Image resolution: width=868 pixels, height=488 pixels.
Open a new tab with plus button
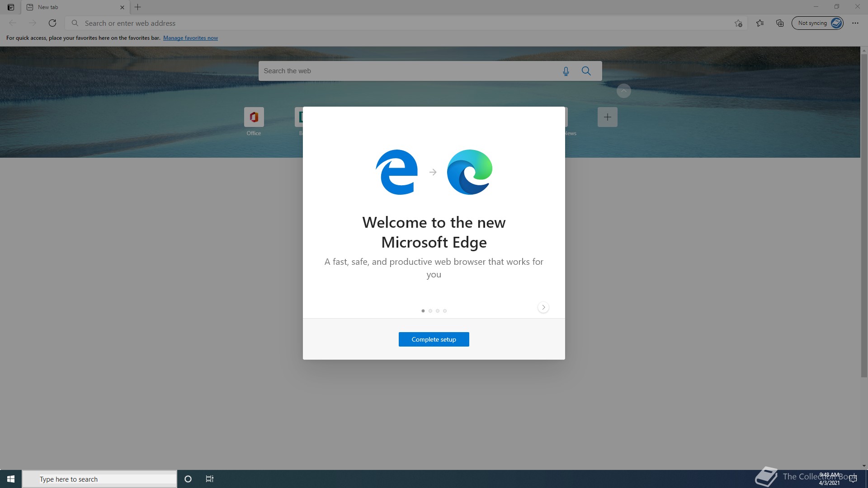(138, 7)
